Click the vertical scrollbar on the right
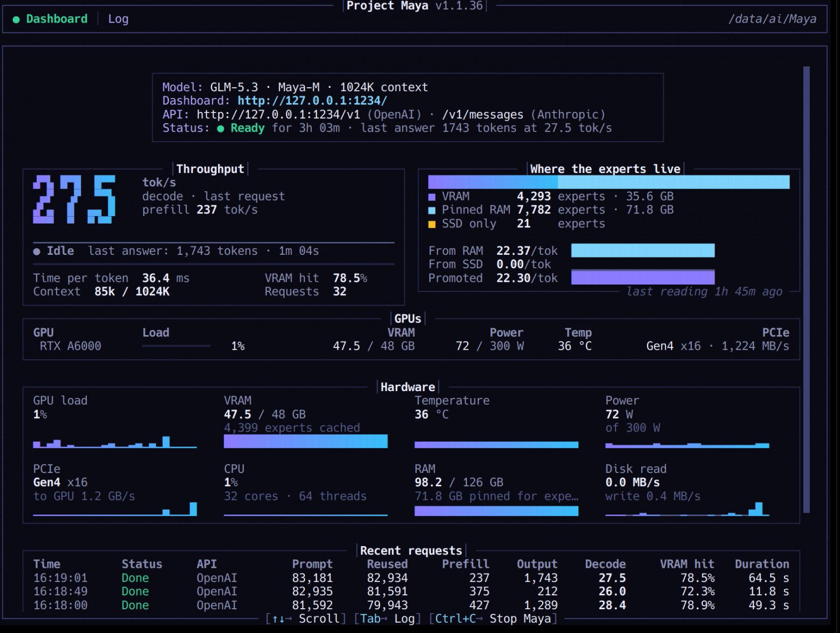The image size is (840, 633). click(x=806, y=290)
